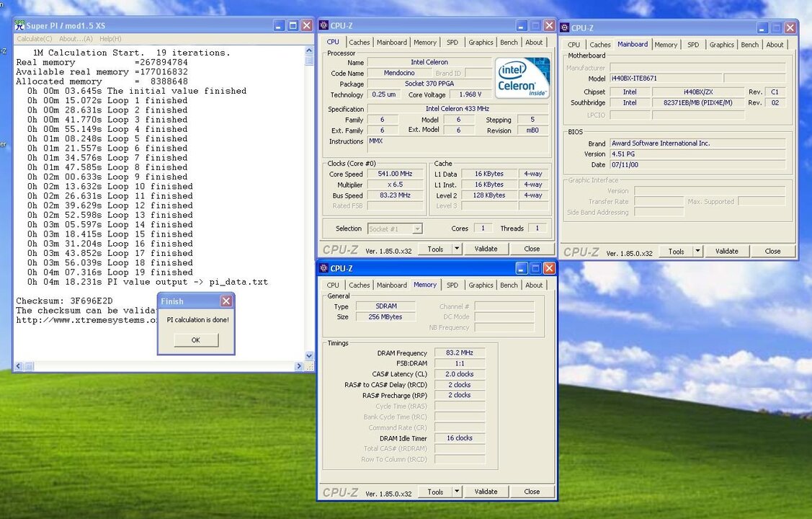812x519 pixels.
Task: Click the Tools button in the CPU-Z Memory window
Action: [x=435, y=492]
